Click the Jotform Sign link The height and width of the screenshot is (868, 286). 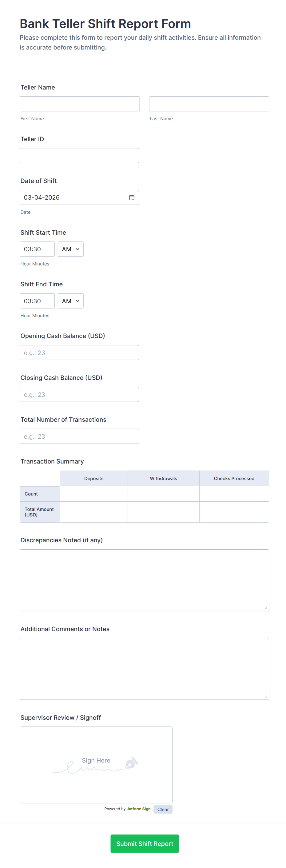(x=138, y=809)
